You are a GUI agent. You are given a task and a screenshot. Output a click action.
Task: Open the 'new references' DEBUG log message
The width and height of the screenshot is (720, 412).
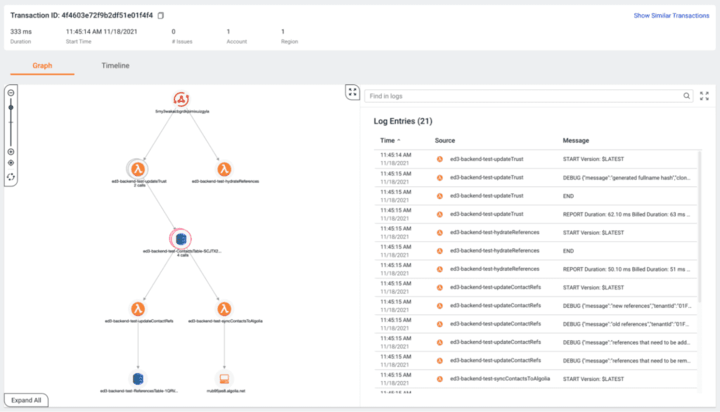627,306
